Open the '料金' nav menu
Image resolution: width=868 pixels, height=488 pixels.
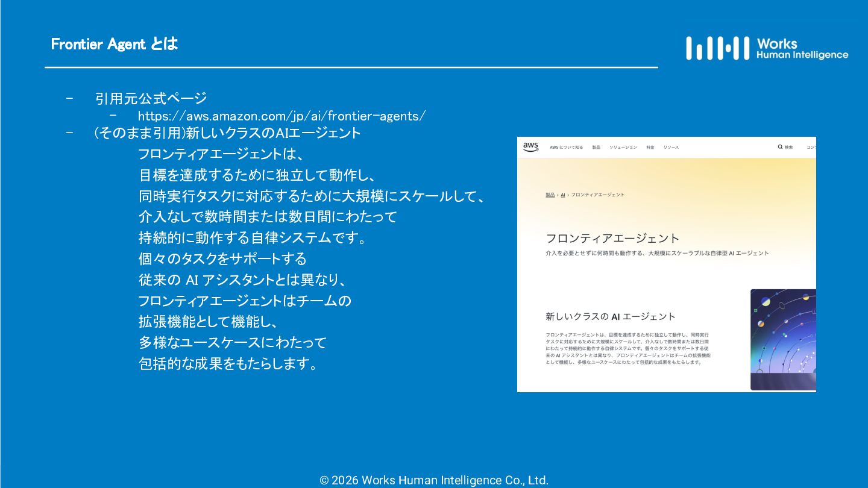650,147
